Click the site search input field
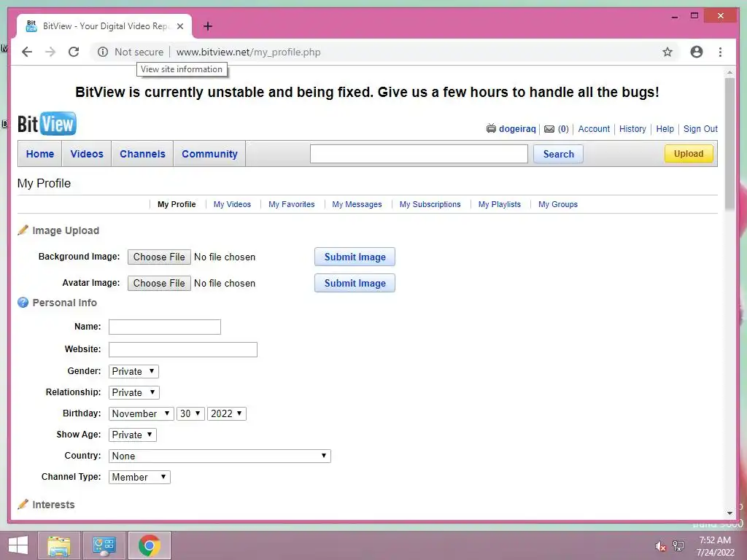 419,154
